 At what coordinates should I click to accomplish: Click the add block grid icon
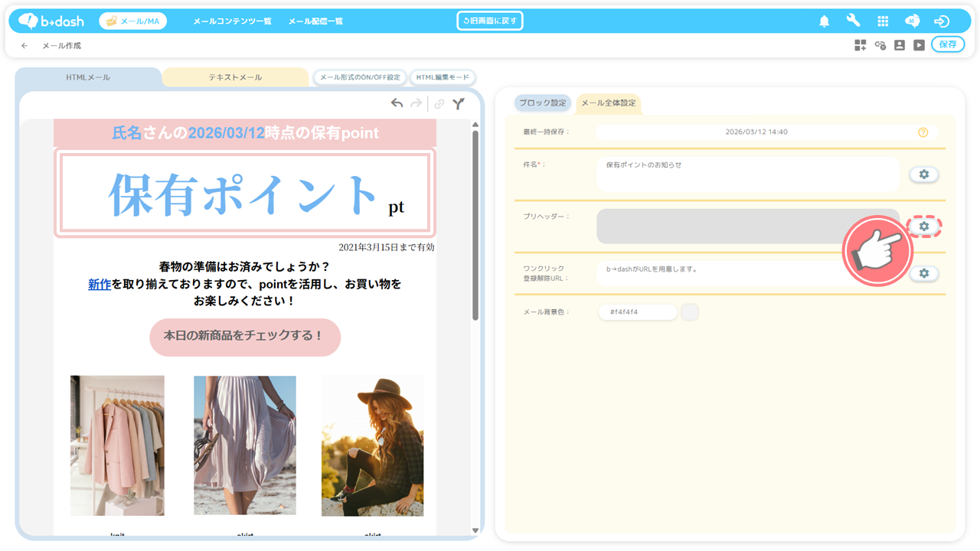(x=861, y=45)
